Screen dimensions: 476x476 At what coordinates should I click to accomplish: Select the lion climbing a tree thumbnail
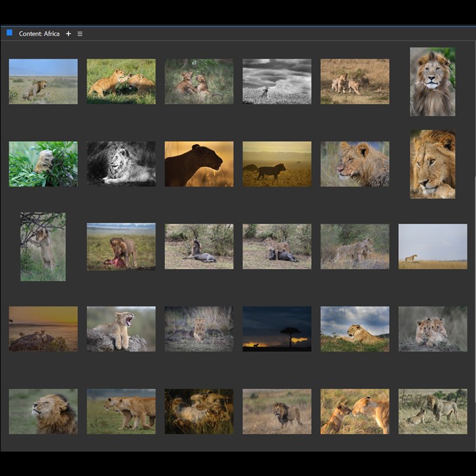(x=43, y=246)
